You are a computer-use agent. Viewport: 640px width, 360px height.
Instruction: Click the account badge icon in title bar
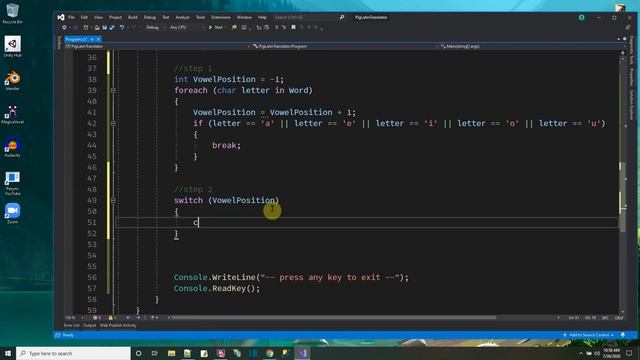pyautogui.click(x=581, y=17)
